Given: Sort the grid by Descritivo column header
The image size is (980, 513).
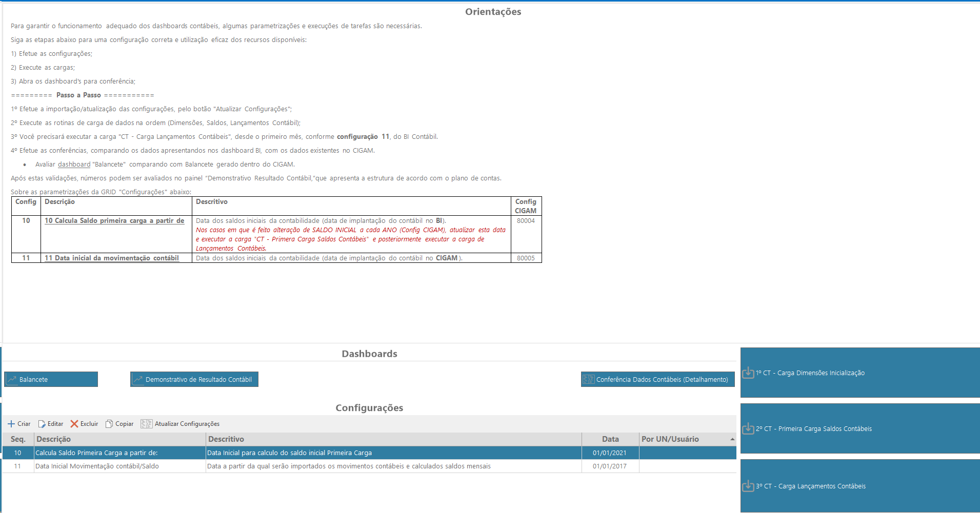Looking at the screenshot, I should click(x=394, y=439).
